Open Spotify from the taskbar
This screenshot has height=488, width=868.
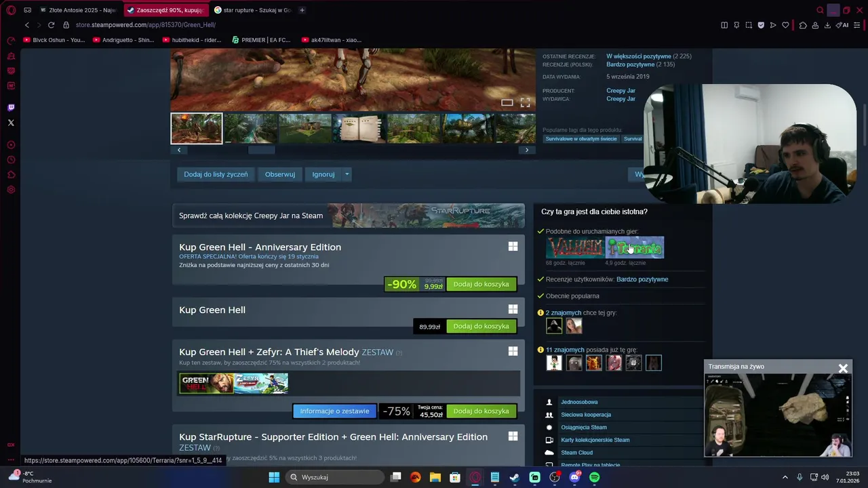click(x=594, y=477)
